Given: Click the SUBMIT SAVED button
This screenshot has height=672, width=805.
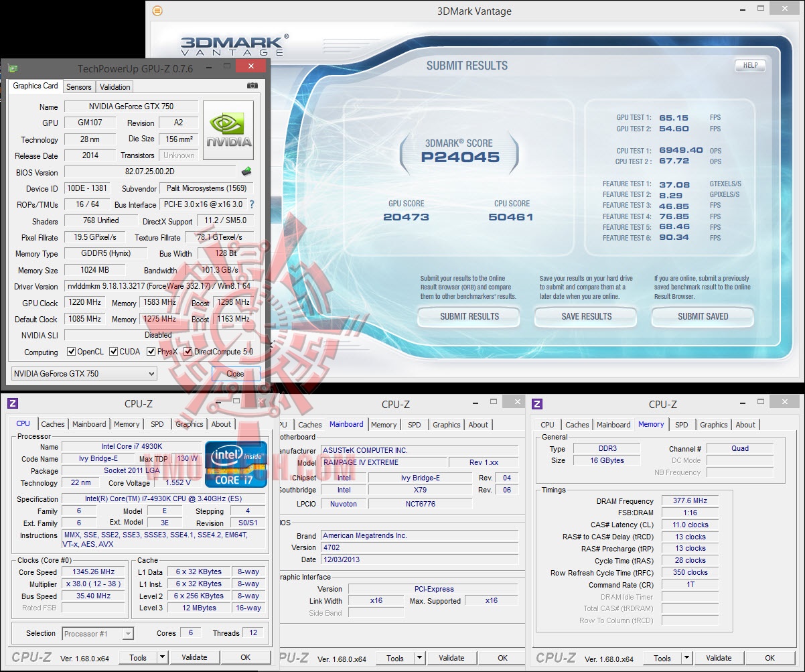Looking at the screenshot, I should pyautogui.click(x=703, y=316).
